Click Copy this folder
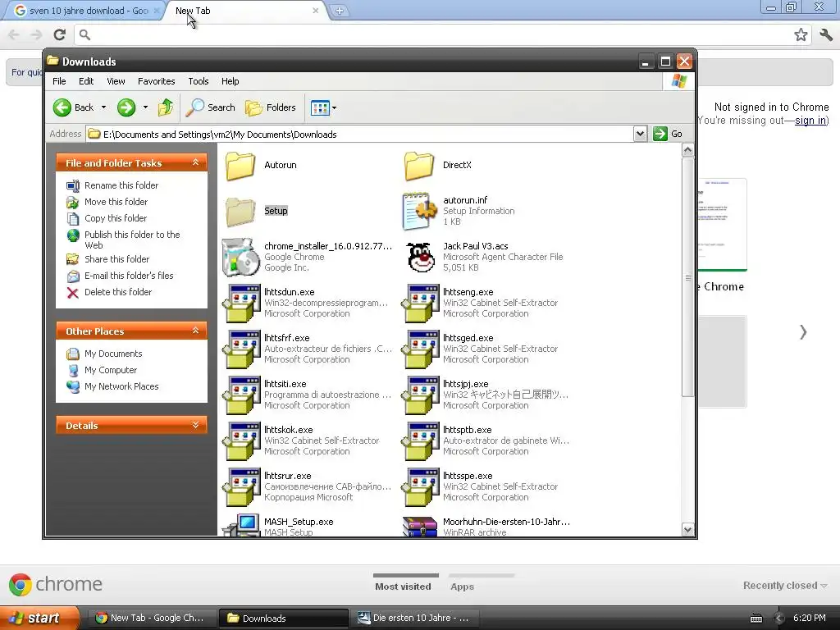This screenshot has width=840, height=630. (115, 218)
